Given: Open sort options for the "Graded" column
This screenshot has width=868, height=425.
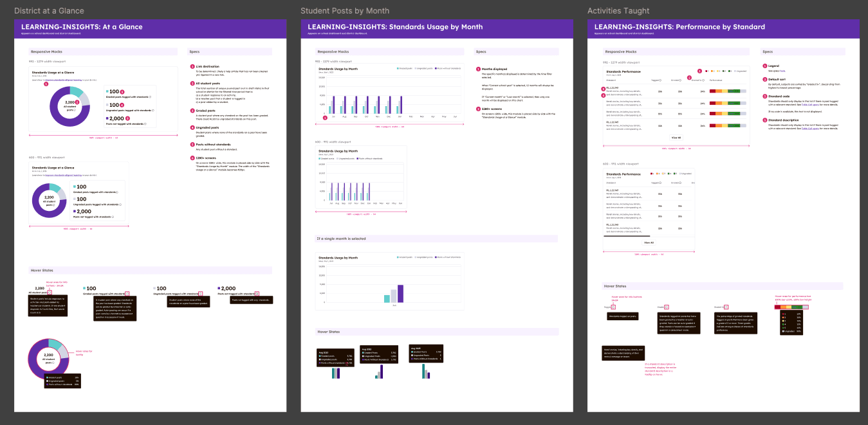Looking at the screenshot, I should point(680,80).
